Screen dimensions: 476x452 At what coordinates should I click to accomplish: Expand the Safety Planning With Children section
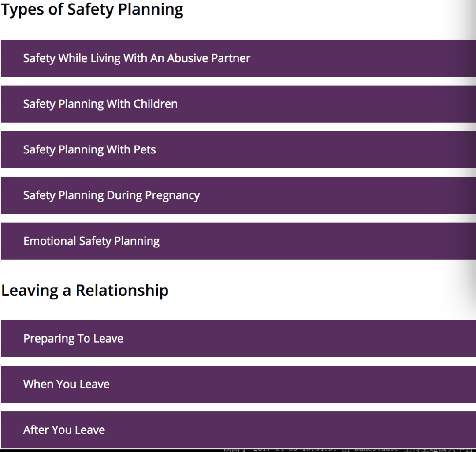point(238,104)
